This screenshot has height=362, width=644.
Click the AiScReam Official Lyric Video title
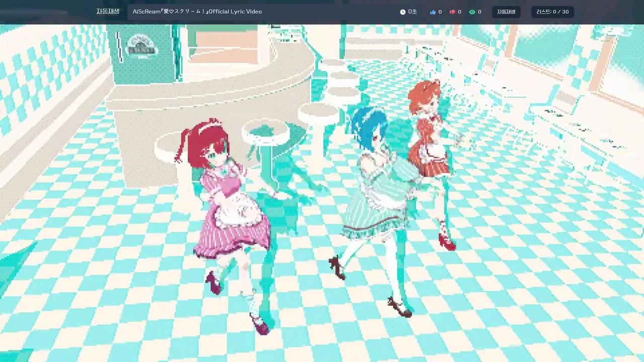point(197,12)
